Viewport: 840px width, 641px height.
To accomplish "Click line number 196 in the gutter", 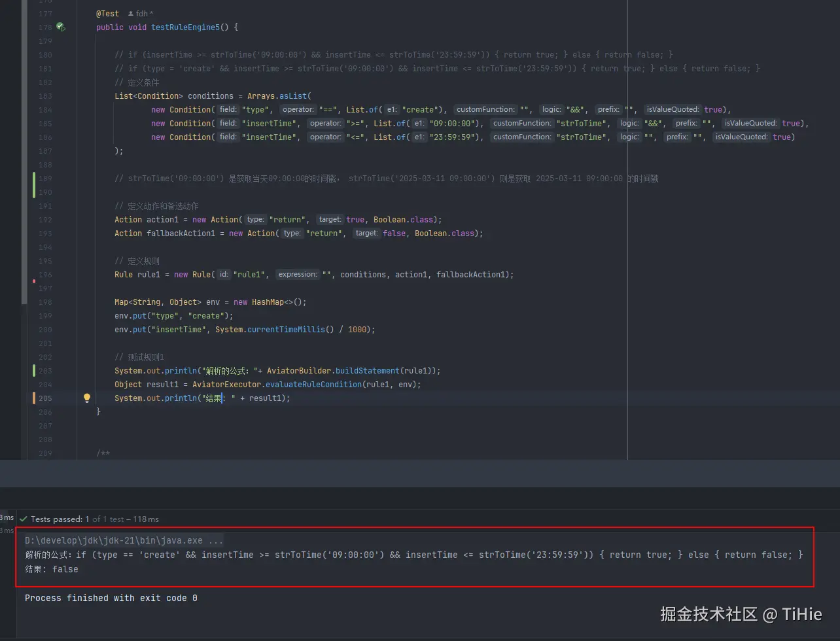I will [x=45, y=274].
